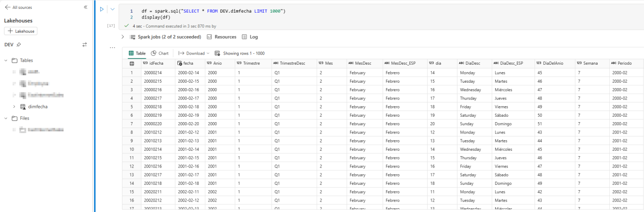Click the pin icon next to DEV

click(x=18, y=44)
